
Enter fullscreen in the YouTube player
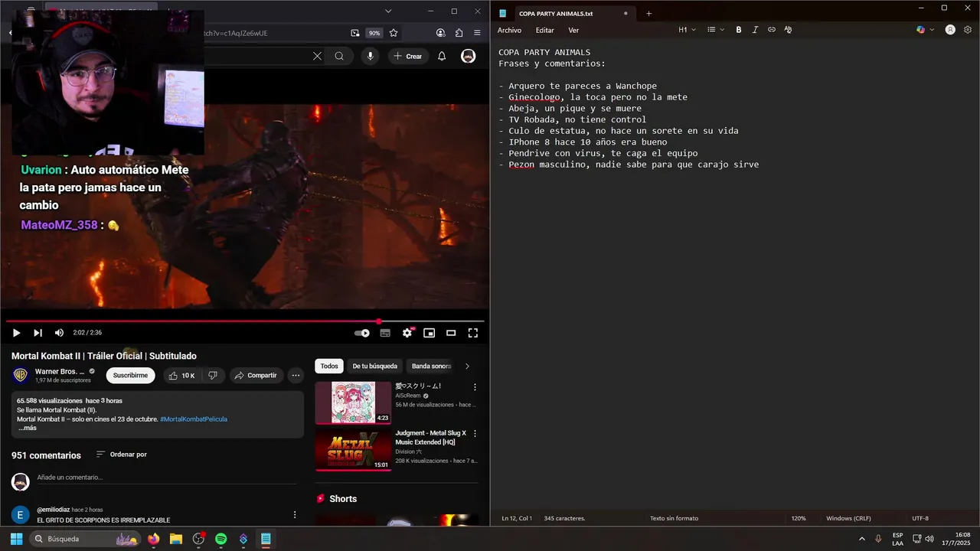coord(473,333)
